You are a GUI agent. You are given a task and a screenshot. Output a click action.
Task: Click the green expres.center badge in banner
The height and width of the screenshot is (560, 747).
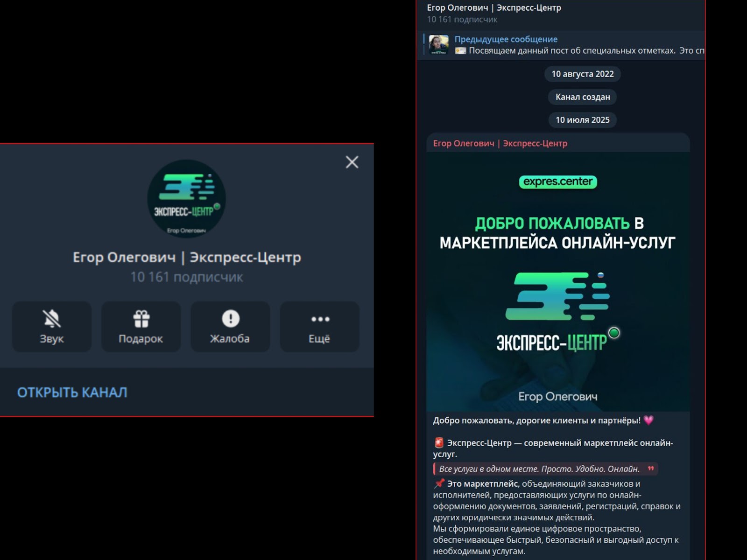point(558,182)
